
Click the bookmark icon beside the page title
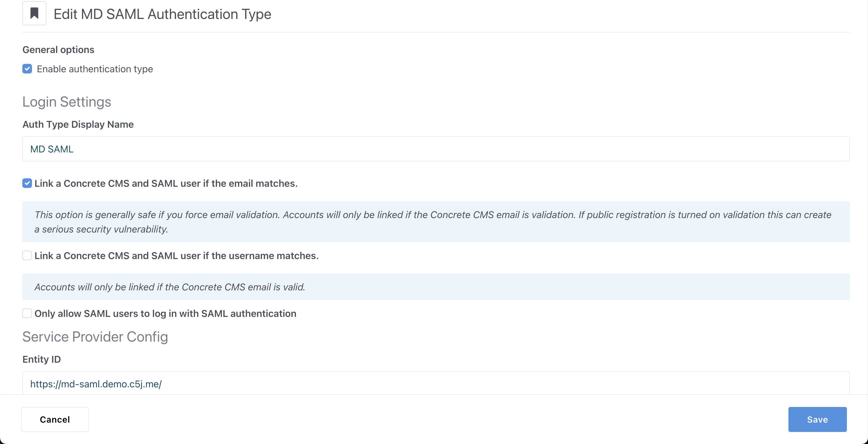click(x=34, y=14)
